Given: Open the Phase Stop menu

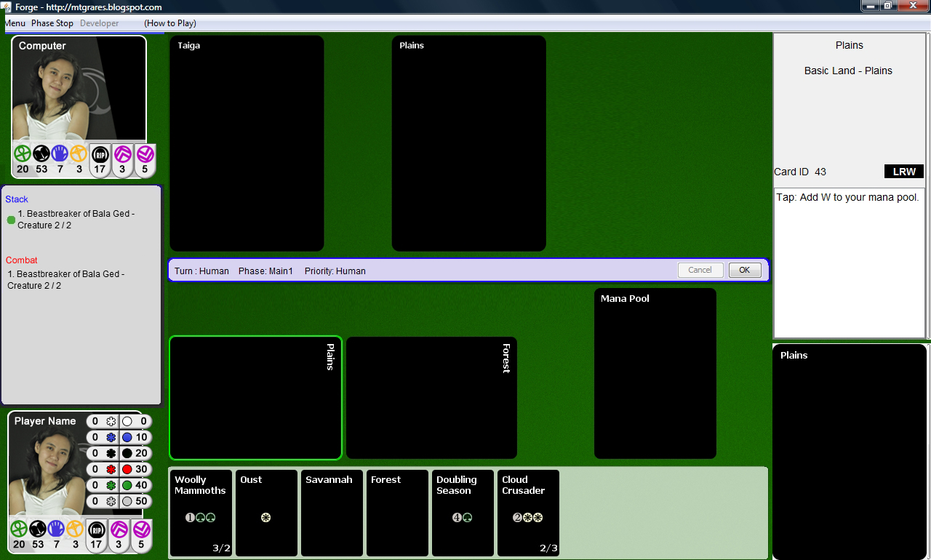Looking at the screenshot, I should tap(52, 23).
